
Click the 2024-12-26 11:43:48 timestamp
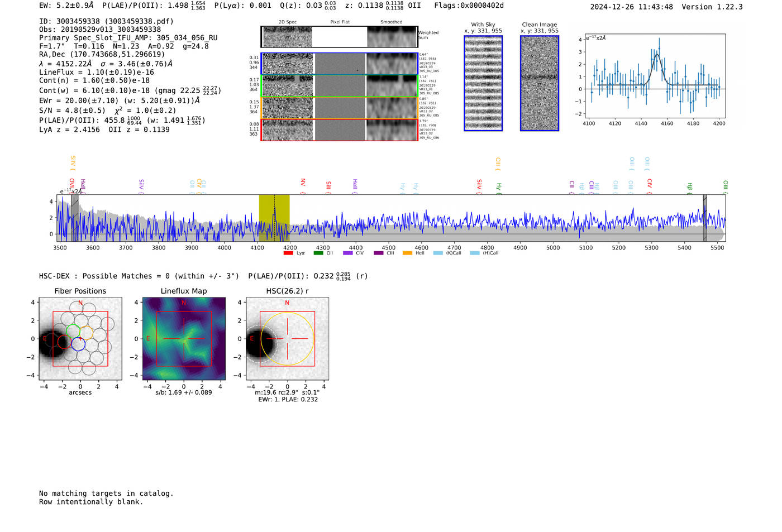pos(632,7)
